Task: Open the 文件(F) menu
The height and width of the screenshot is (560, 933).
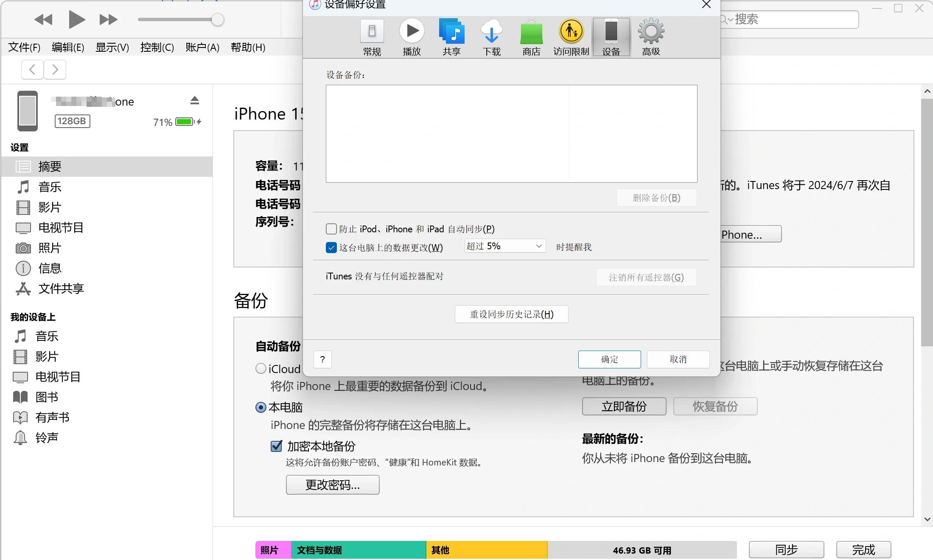Action: click(x=24, y=47)
